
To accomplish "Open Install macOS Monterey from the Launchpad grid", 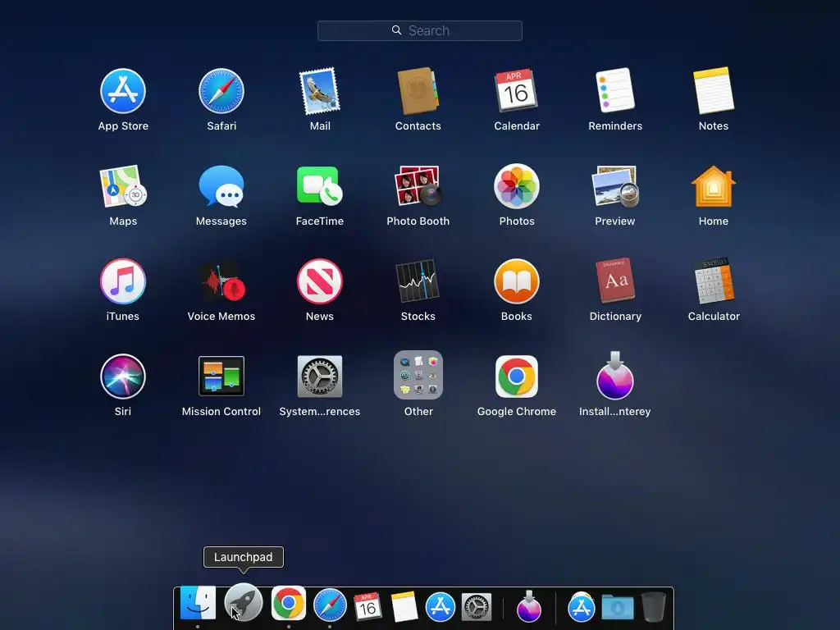I will click(x=615, y=376).
